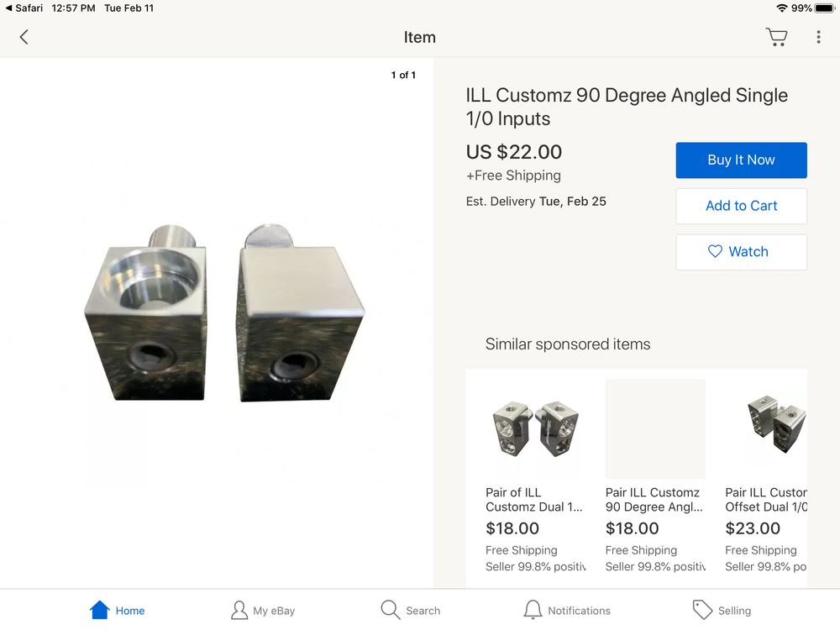The image size is (840, 630).
Task: Return to Safari via status bar link
Action: (x=24, y=8)
